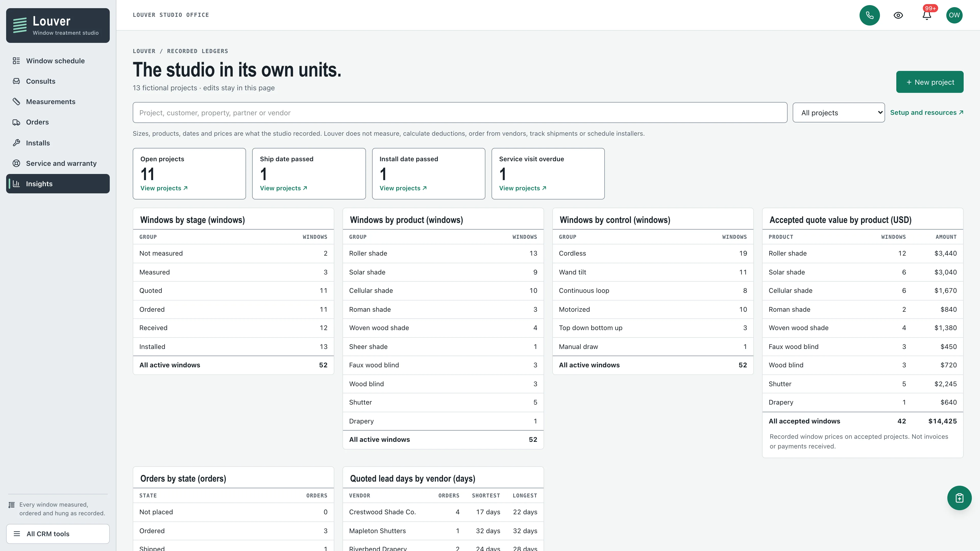Click the Service and warranty lifebuoy icon
Image resolution: width=980 pixels, height=551 pixels.
click(x=16, y=163)
